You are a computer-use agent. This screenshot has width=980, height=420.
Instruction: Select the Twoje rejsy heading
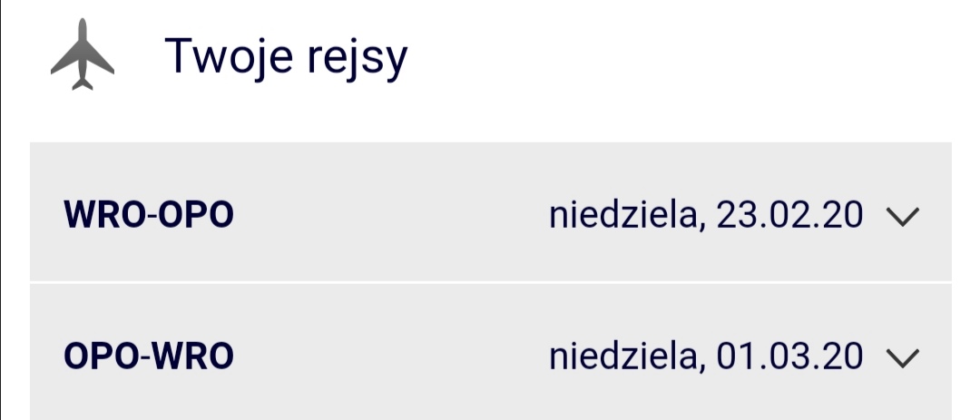click(286, 57)
